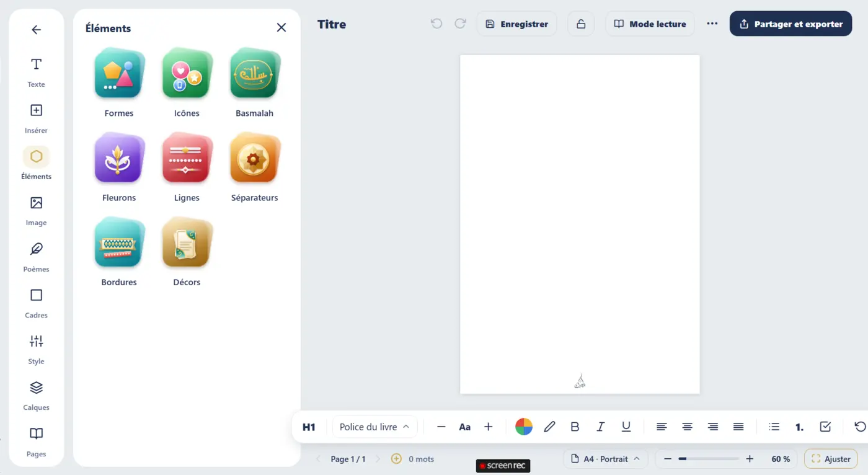Viewport: 868px width, 475px height.
Task: Switch to Mode lecture
Action: pos(650,24)
